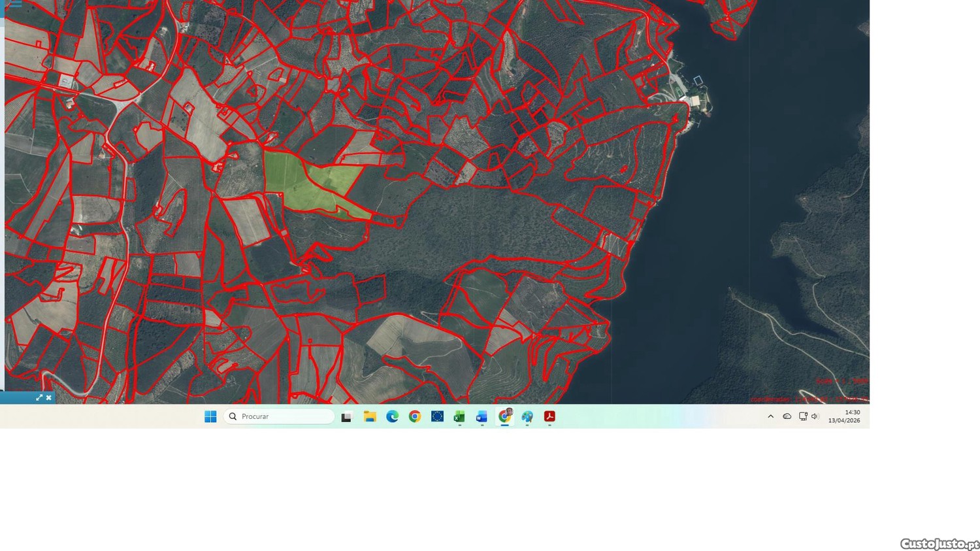Open Paint from the taskbar
This screenshot has width=980, height=551.
(527, 416)
